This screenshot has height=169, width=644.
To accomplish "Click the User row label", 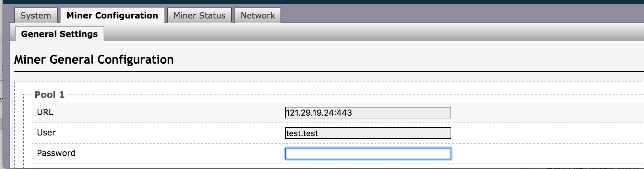I will pos(46,133).
